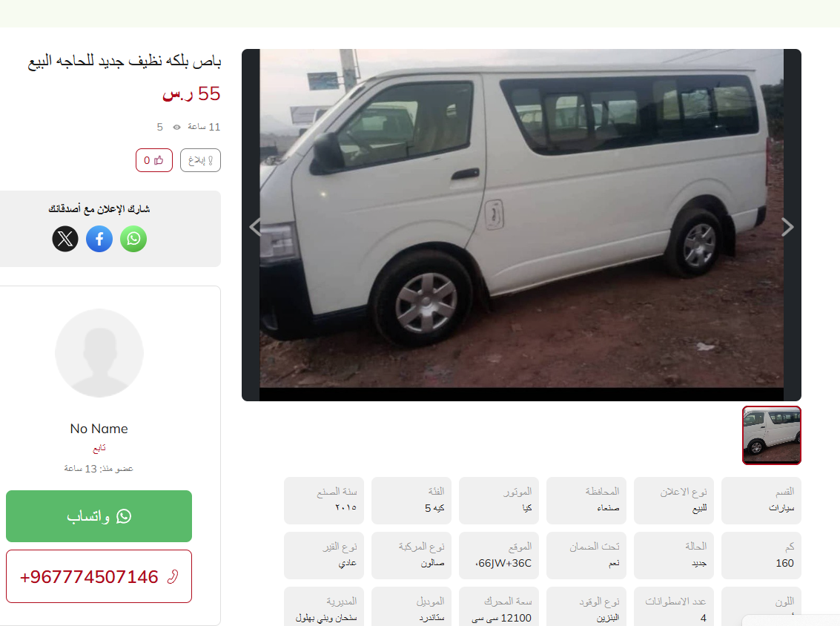The image size is (840, 626).
Task: Select the white van thumbnail
Action: [772, 435]
